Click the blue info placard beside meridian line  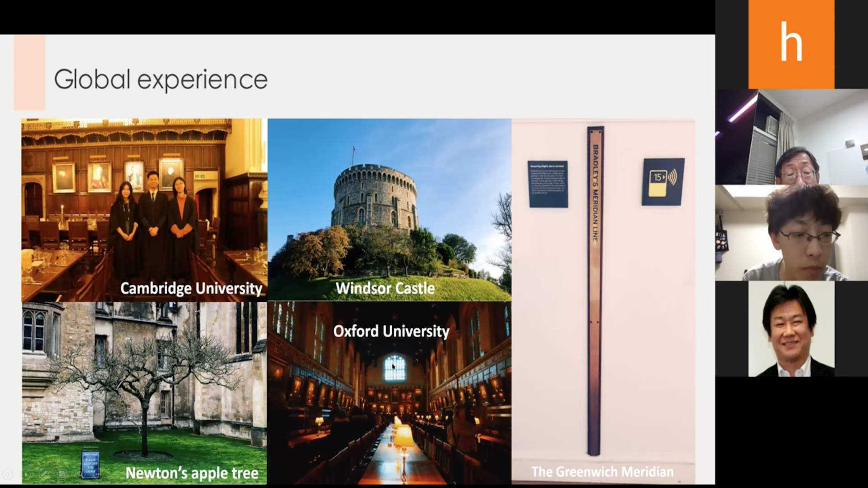pyautogui.click(x=547, y=184)
